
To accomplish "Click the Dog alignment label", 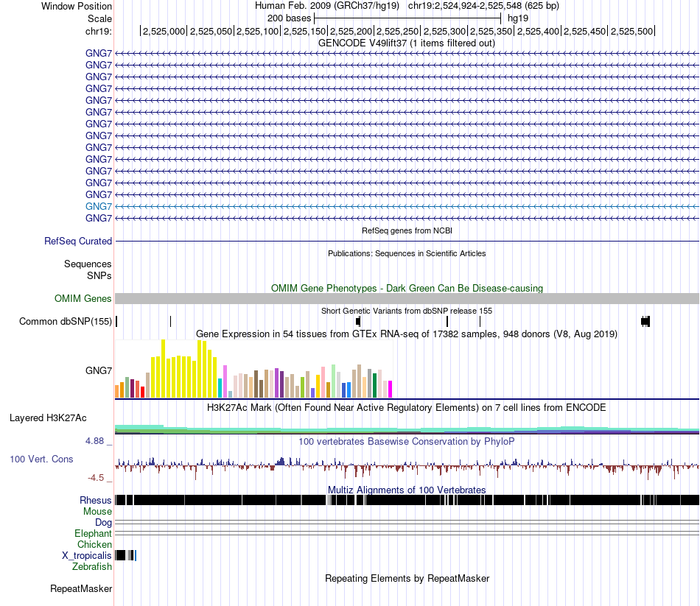I will point(103,523).
